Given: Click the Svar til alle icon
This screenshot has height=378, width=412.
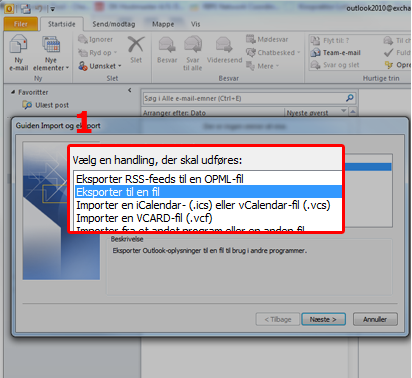Looking at the screenshot, I should click(x=193, y=45).
